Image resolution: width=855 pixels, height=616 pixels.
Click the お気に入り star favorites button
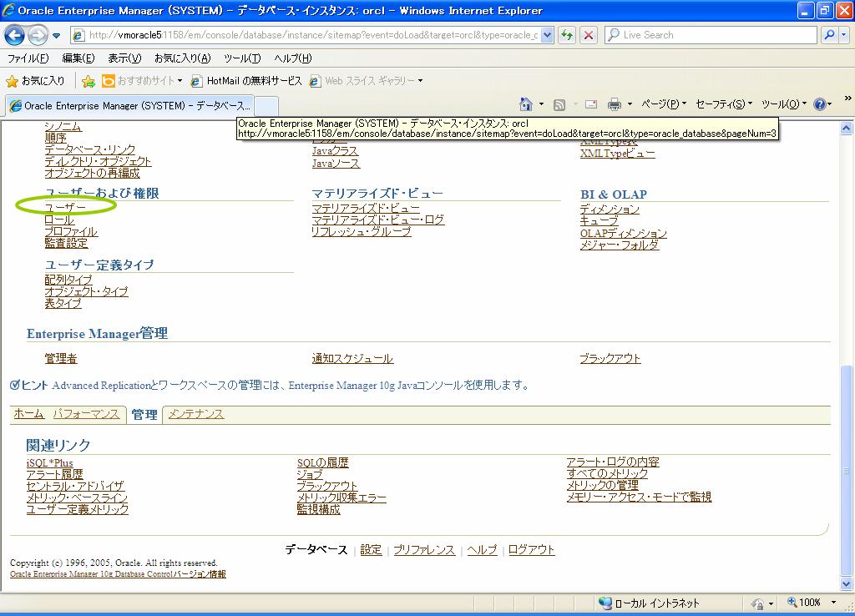[35, 81]
